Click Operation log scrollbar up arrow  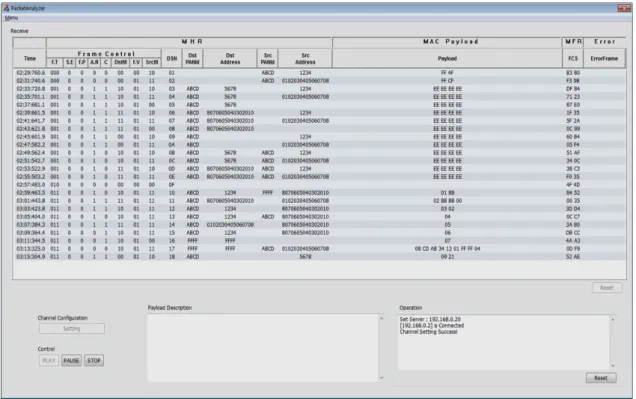coord(613,320)
